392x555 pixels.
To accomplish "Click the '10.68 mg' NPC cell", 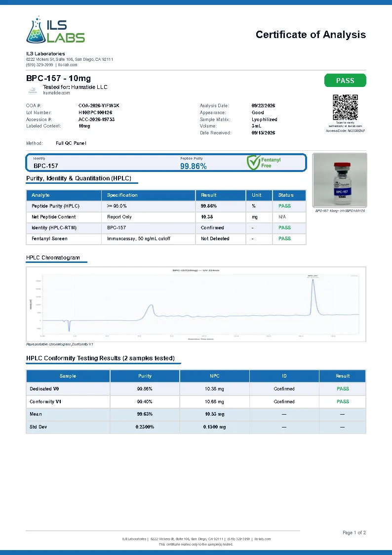I will click(214, 402).
